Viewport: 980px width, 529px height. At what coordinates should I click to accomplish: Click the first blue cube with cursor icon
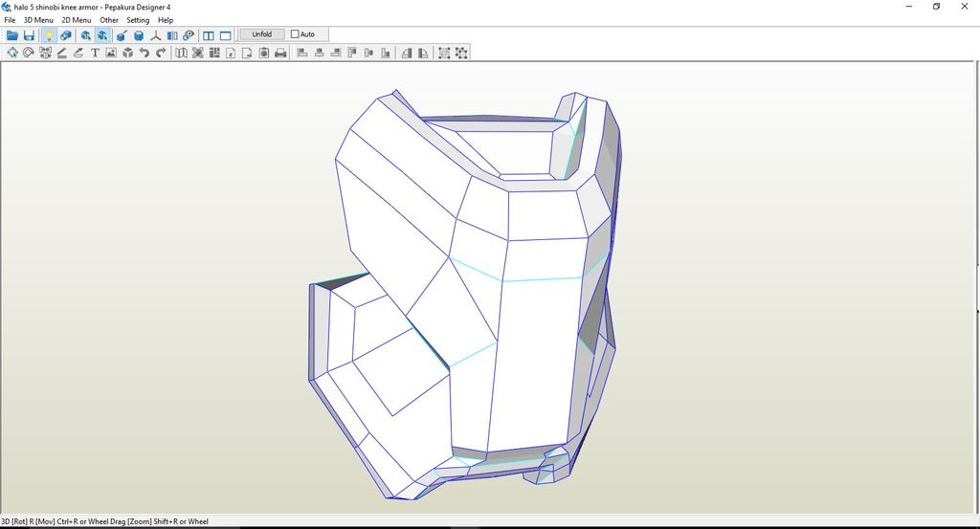tap(85, 35)
